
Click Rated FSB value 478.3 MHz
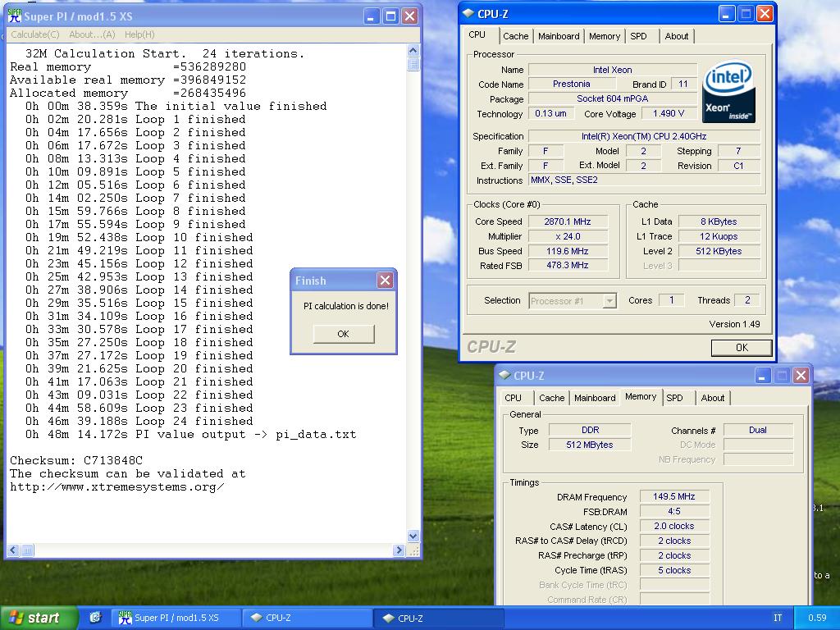tap(568, 265)
